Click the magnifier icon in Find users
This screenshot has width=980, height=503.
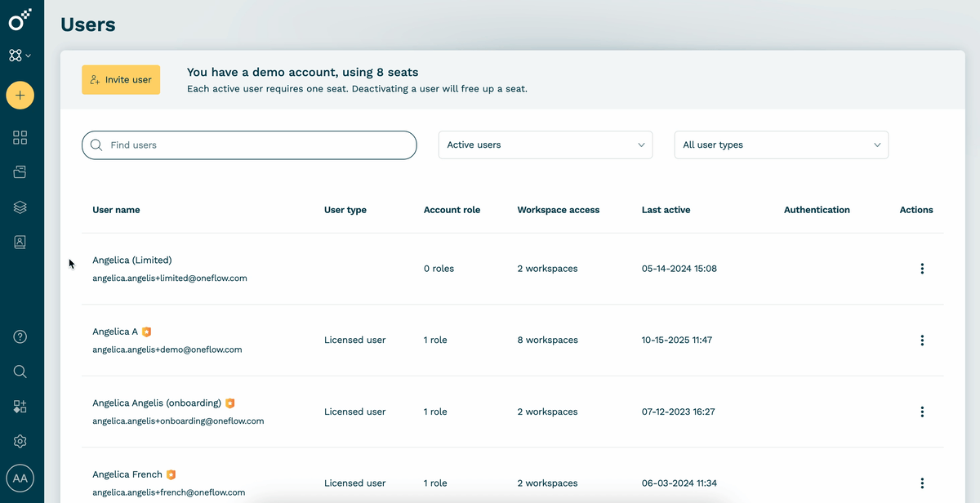pyautogui.click(x=96, y=145)
